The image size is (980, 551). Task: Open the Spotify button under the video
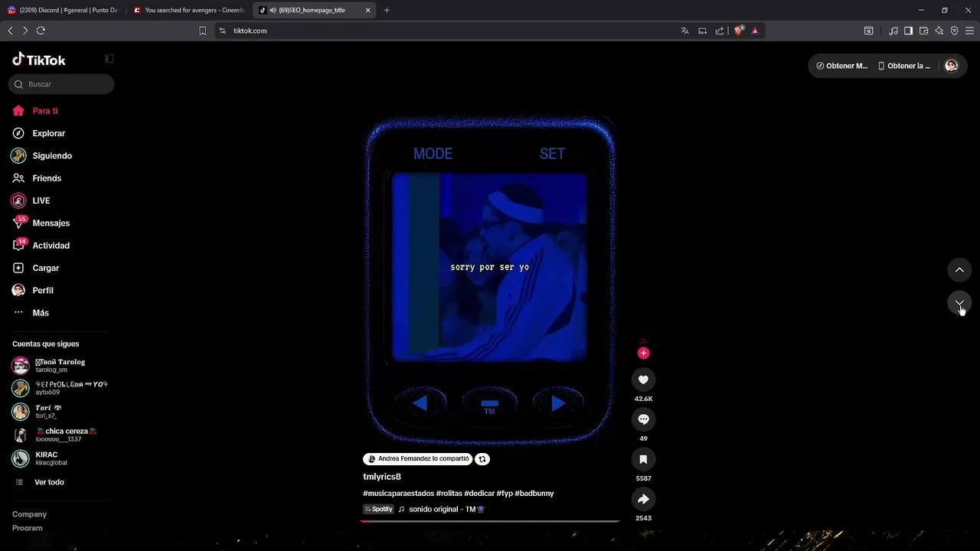pyautogui.click(x=378, y=509)
